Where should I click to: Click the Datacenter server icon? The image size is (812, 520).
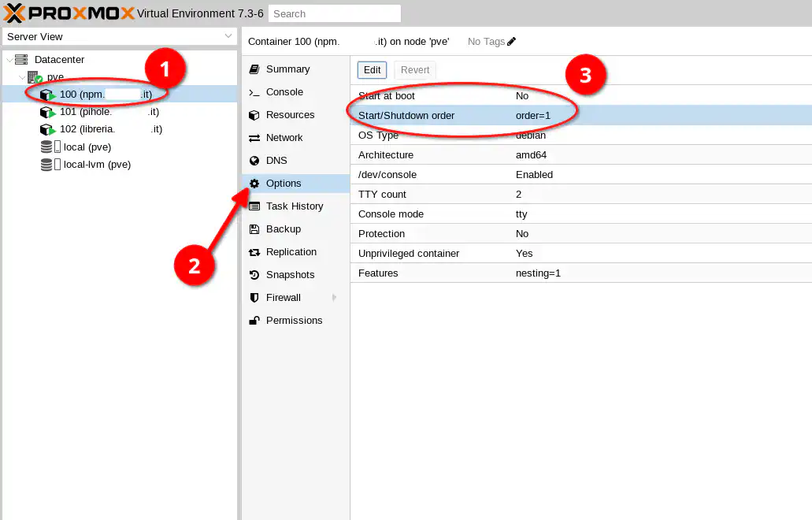click(x=21, y=60)
